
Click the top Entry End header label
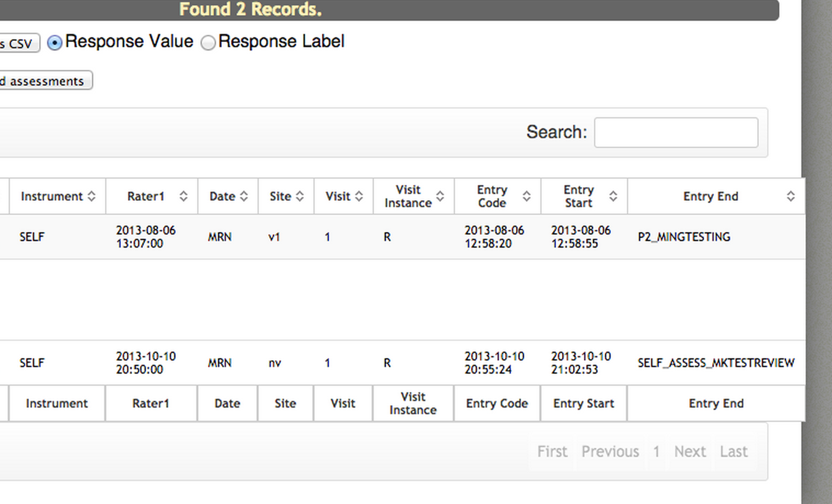710,196
